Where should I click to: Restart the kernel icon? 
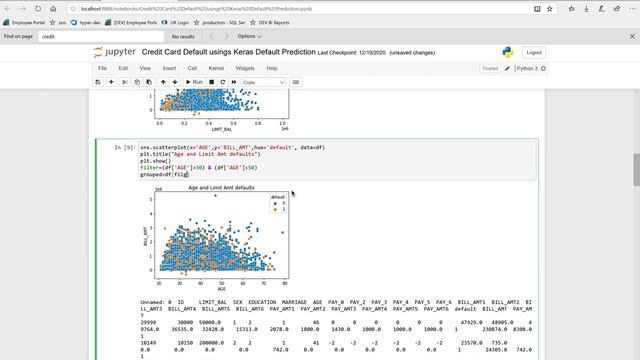click(x=223, y=82)
